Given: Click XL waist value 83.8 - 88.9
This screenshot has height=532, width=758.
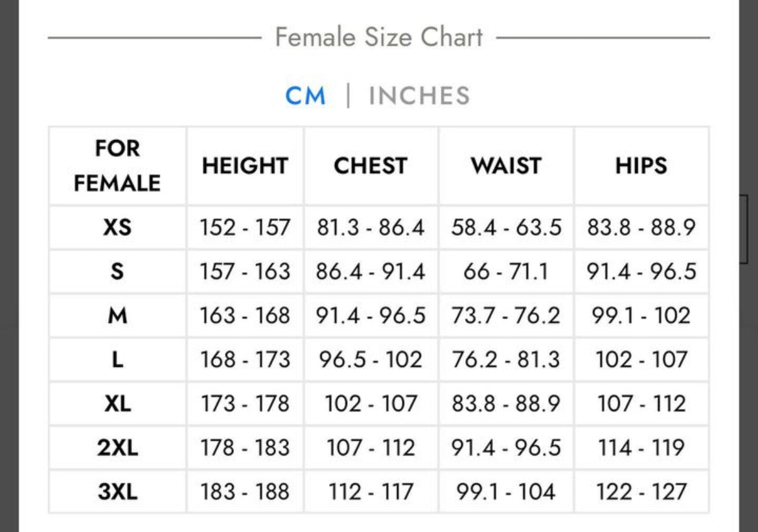Looking at the screenshot, I should [506, 404].
